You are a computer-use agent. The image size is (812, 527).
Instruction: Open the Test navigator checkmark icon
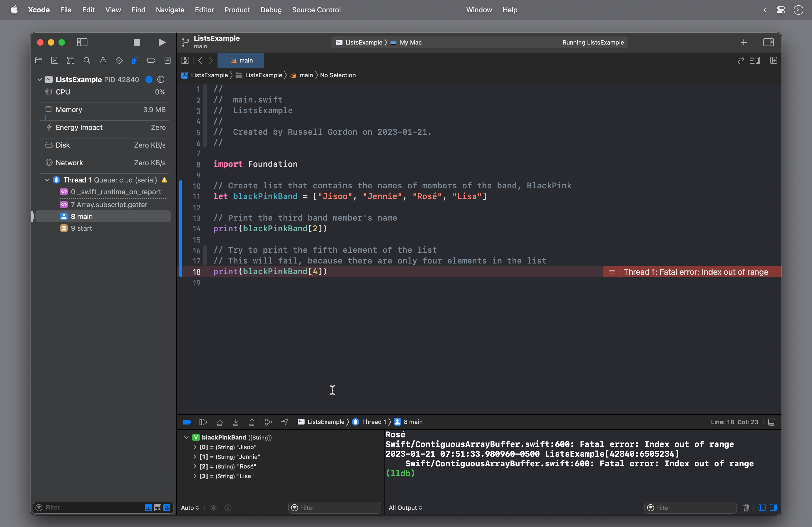[119, 60]
